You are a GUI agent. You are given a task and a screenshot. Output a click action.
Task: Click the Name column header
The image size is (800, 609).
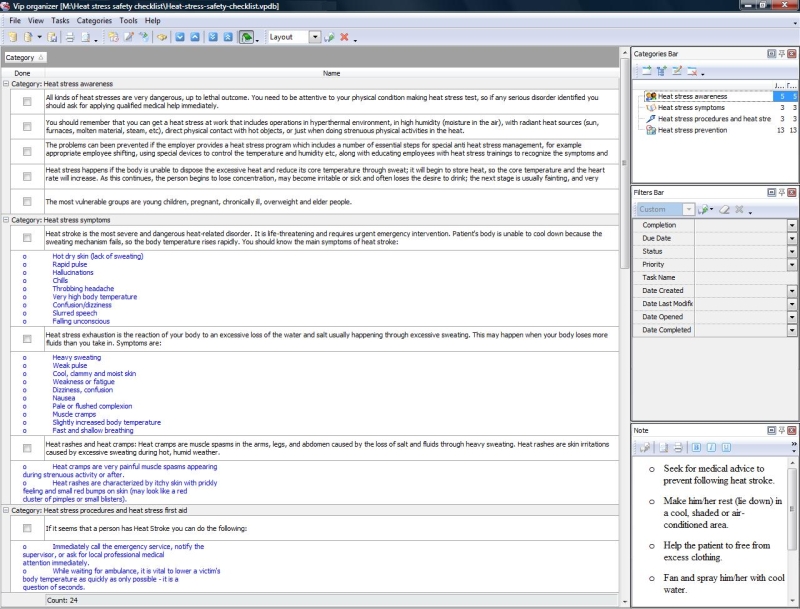pyautogui.click(x=331, y=73)
